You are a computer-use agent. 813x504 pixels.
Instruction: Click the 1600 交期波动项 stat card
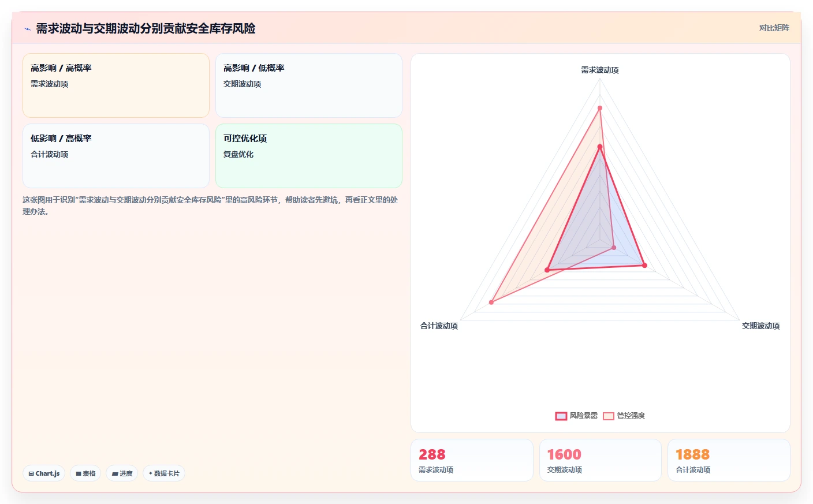[x=601, y=460]
